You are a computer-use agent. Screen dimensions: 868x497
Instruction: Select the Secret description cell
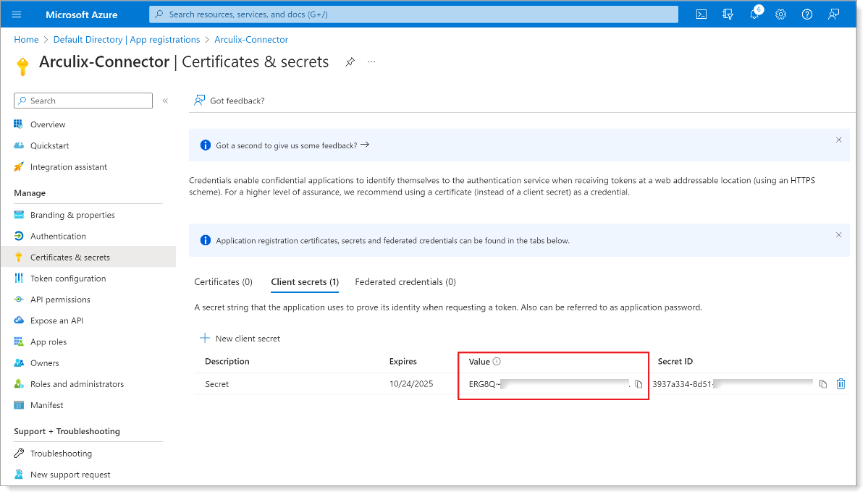(217, 384)
